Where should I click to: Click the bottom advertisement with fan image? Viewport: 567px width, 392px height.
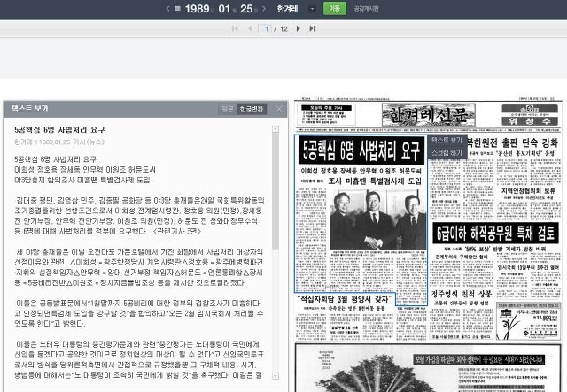click(x=428, y=367)
